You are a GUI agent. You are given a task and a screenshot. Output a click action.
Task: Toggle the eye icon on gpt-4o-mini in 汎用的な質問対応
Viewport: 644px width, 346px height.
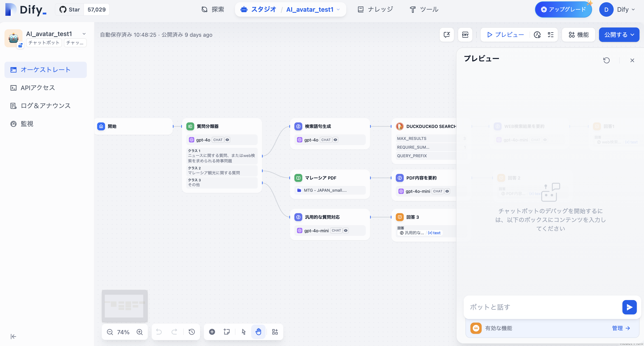[346, 230]
